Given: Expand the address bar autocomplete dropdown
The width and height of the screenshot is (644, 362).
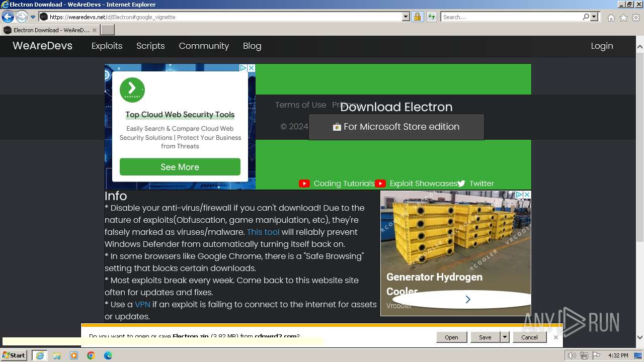Looking at the screenshot, I should click(406, 17).
